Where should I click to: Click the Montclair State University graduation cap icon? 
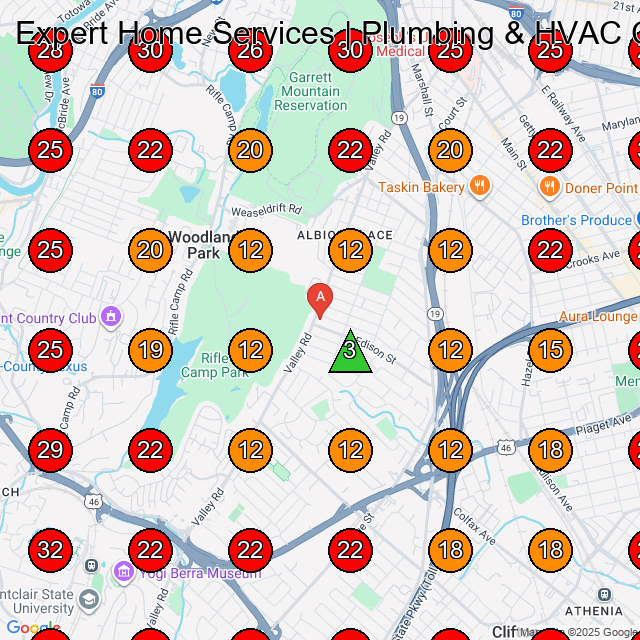click(89, 600)
